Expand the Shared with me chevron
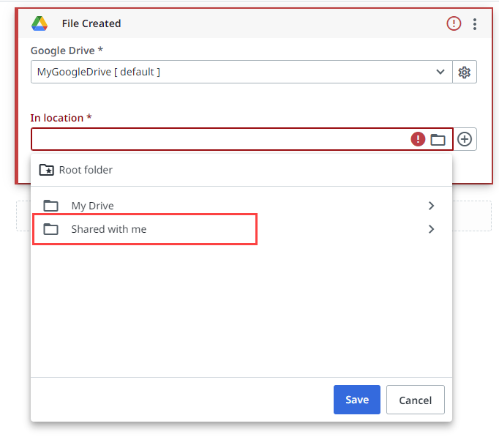 pos(431,229)
